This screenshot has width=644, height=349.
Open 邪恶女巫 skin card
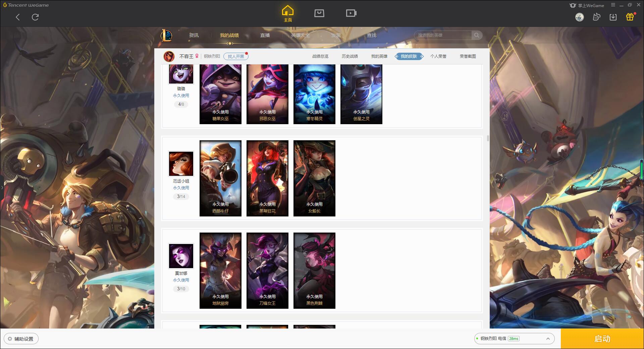(267, 94)
